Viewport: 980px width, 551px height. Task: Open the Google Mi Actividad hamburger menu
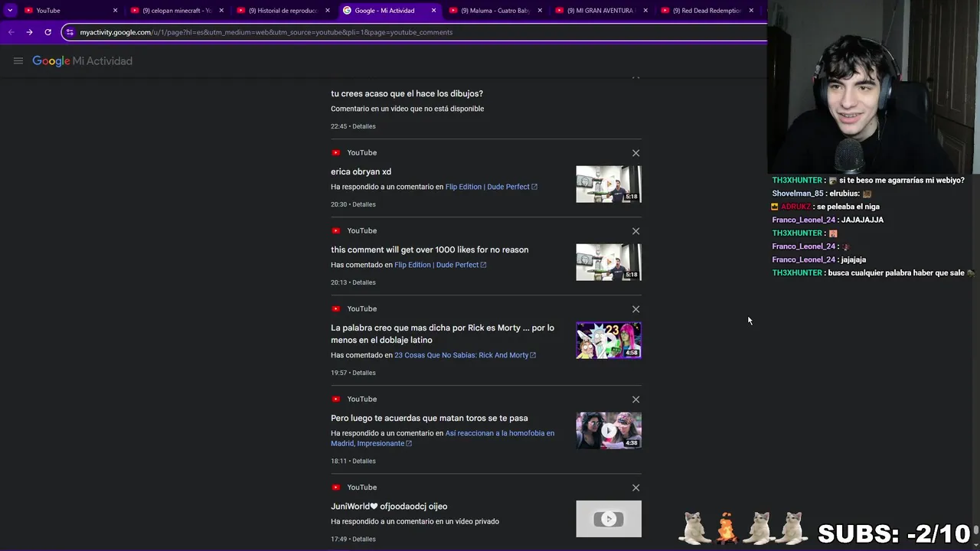18,61
